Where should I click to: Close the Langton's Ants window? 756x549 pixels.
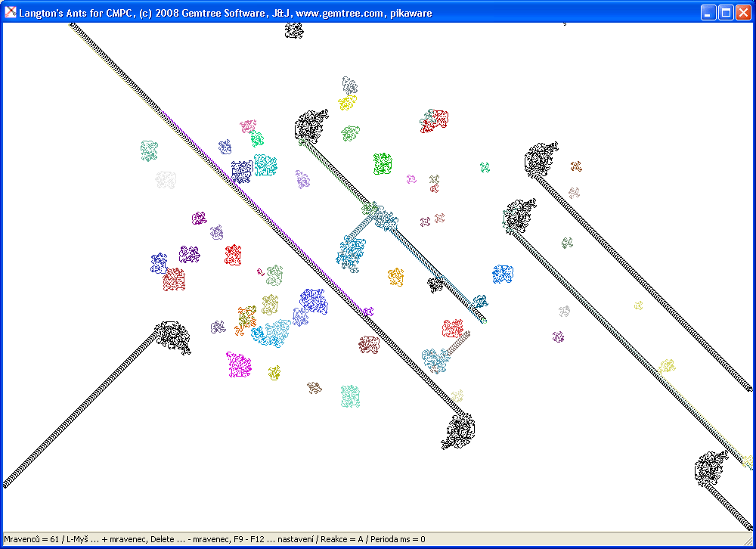[742, 12]
